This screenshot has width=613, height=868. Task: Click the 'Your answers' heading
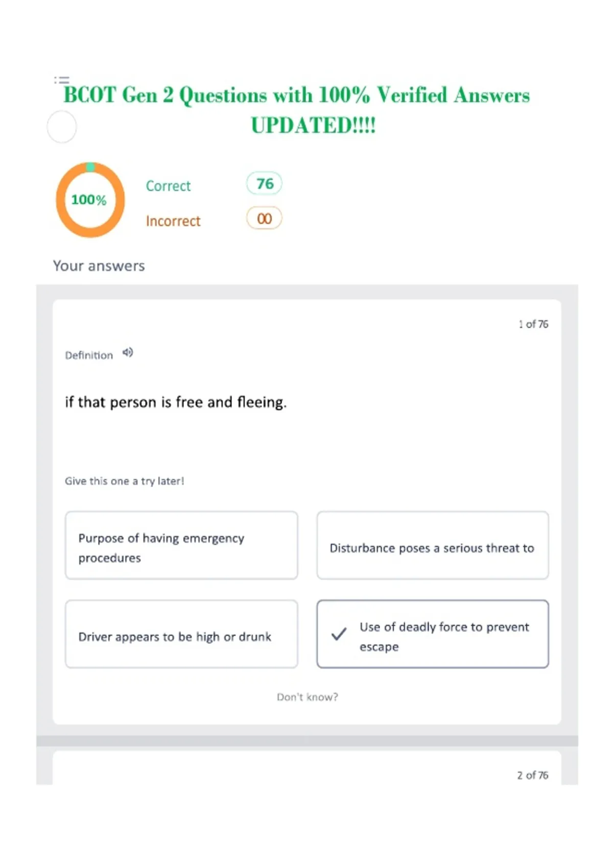[x=99, y=266]
